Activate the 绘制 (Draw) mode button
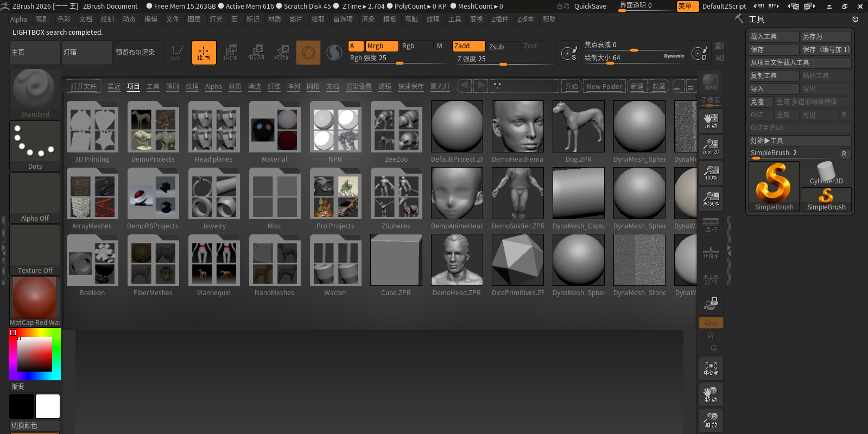 [204, 53]
